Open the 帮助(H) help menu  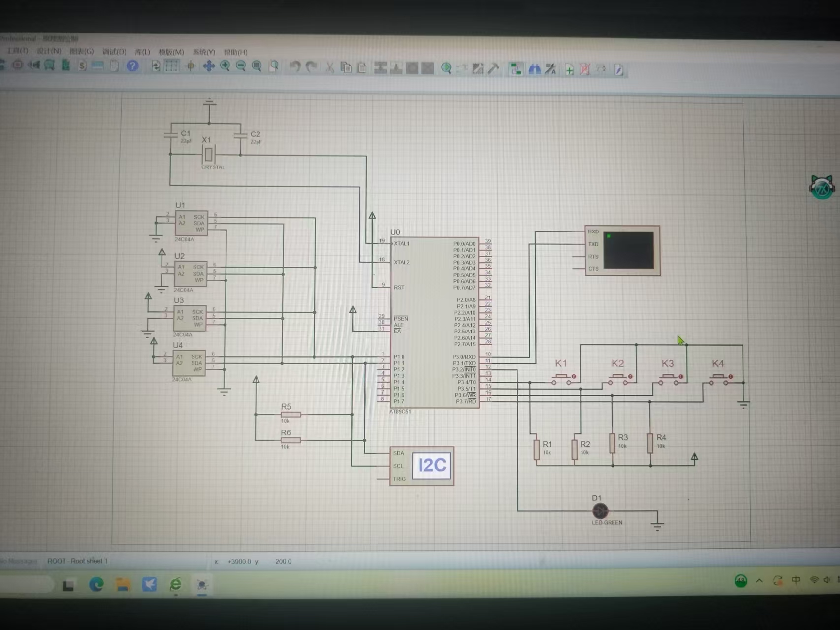235,52
